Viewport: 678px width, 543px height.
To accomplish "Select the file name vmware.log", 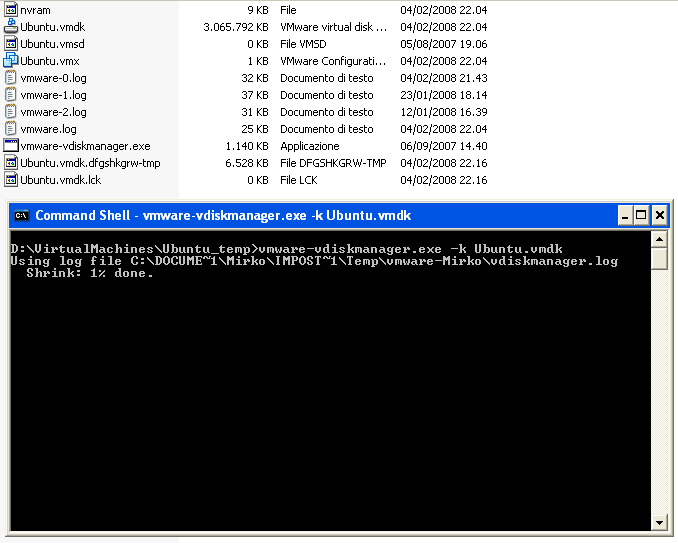I will [x=48, y=129].
